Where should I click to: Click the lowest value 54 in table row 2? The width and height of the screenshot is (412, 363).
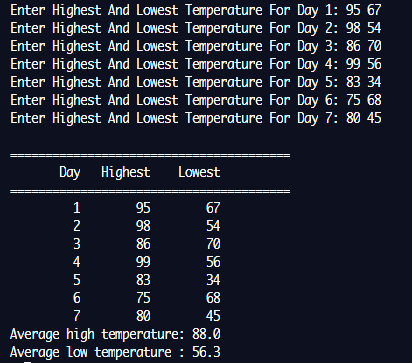213,226
